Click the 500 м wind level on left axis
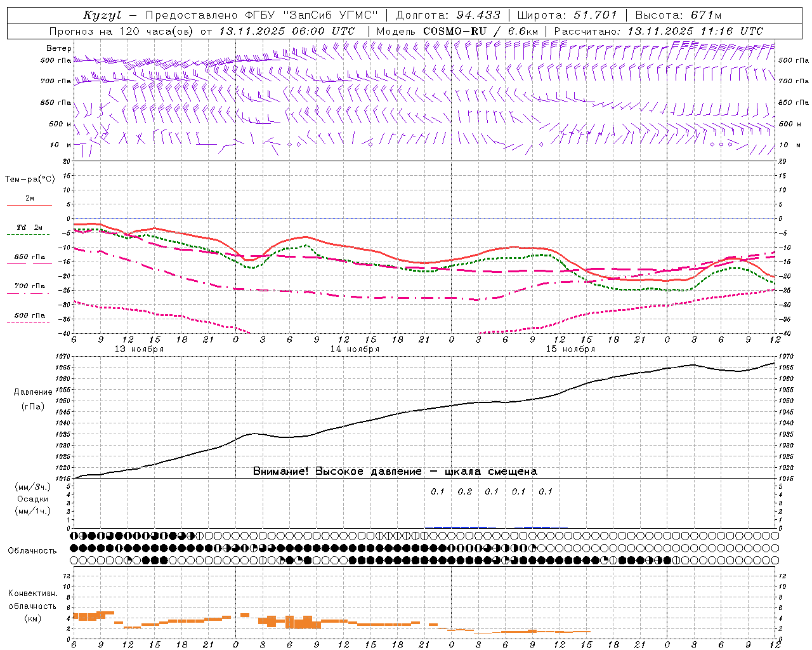 [x=60, y=124]
